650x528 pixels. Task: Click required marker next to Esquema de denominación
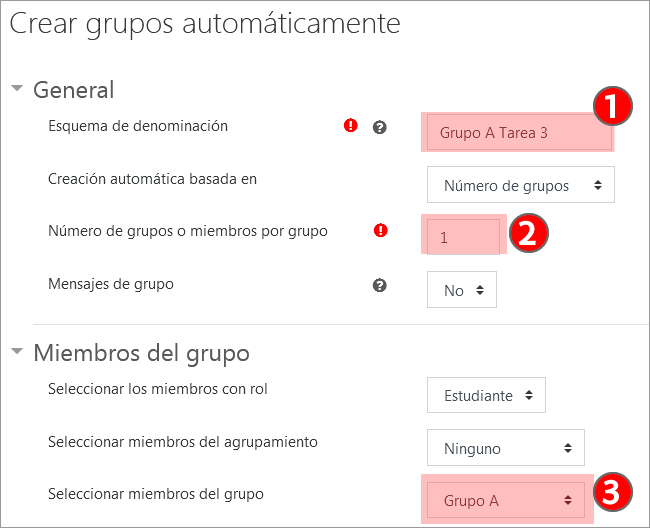(351, 126)
